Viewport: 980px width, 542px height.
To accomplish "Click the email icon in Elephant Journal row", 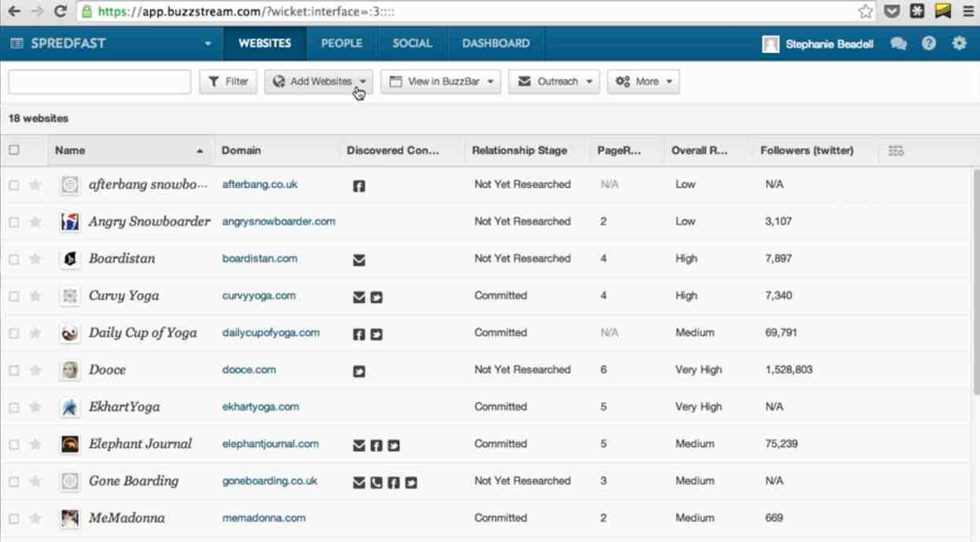I will tap(359, 445).
